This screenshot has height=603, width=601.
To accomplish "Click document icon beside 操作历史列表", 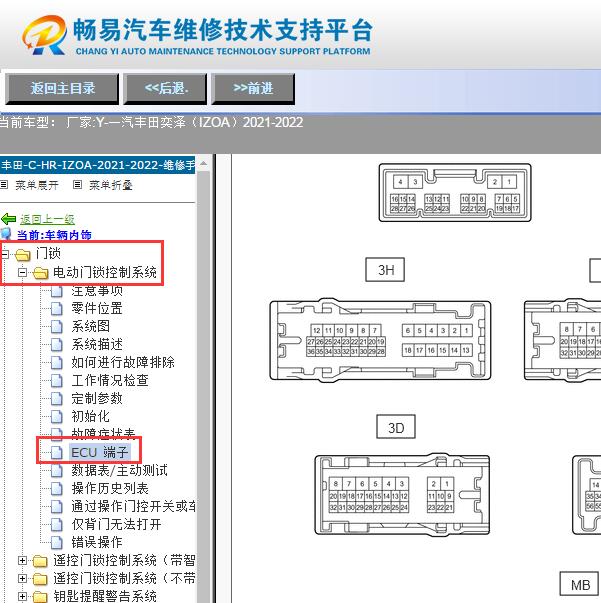I will coord(57,489).
